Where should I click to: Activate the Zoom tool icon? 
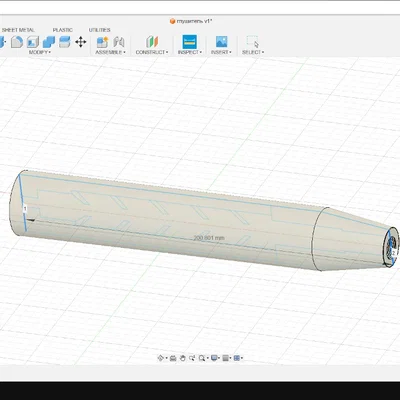(x=192, y=358)
